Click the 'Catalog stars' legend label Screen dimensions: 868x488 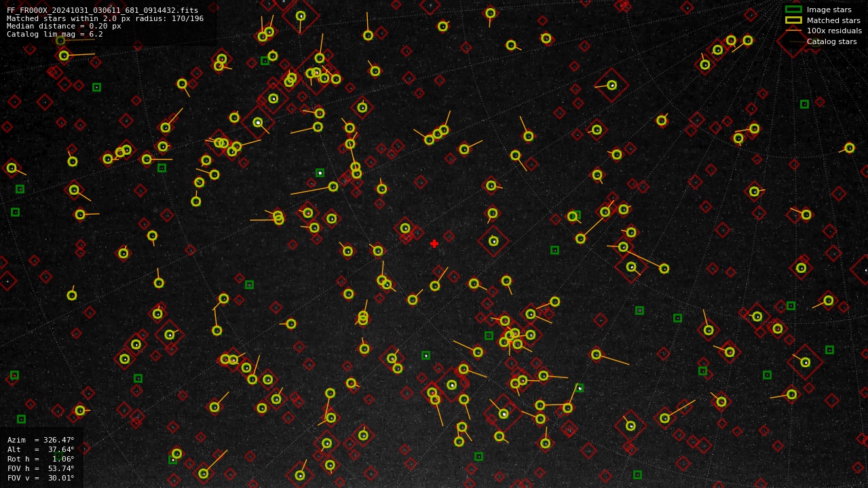tap(831, 41)
